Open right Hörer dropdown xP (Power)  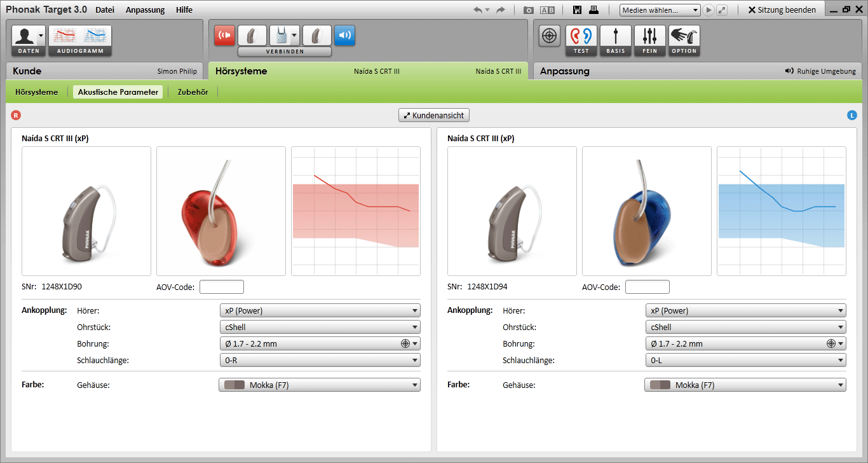320,310
